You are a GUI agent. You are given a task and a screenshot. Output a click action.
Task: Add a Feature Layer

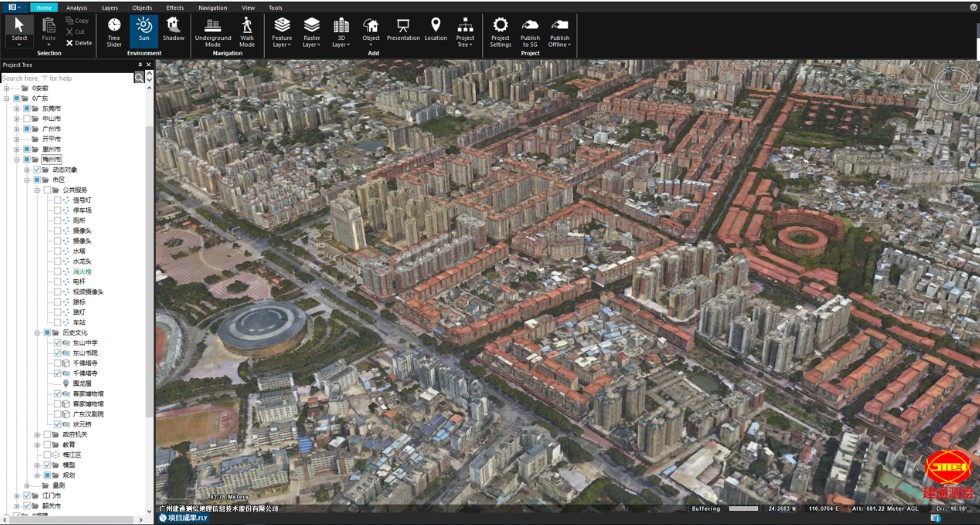(x=282, y=31)
